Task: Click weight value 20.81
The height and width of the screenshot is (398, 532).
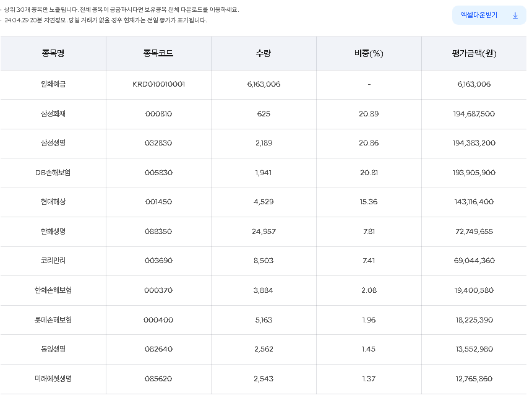Action: pos(369,173)
